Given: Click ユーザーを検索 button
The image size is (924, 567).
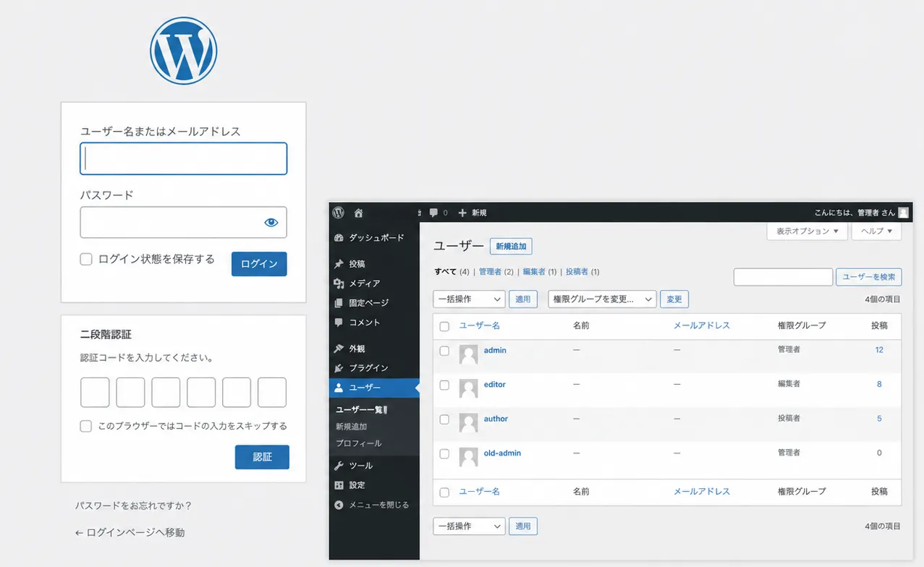Looking at the screenshot, I should pyautogui.click(x=868, y=276).
